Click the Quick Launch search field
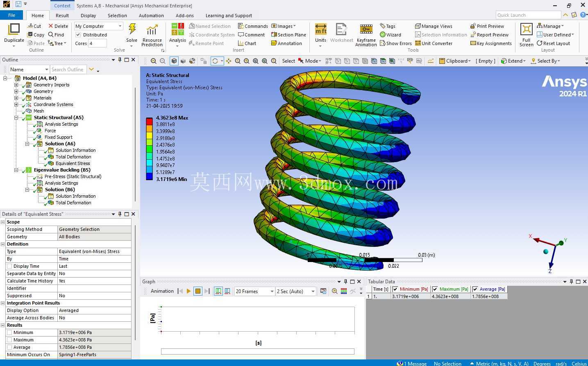This screenshot has width=588, height=366. (528, 15)
